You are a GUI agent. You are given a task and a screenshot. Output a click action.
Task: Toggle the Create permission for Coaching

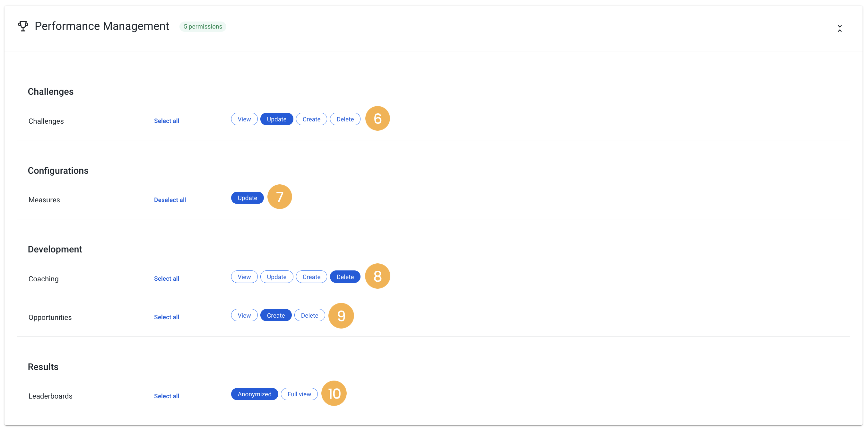(x=311, y=277)
